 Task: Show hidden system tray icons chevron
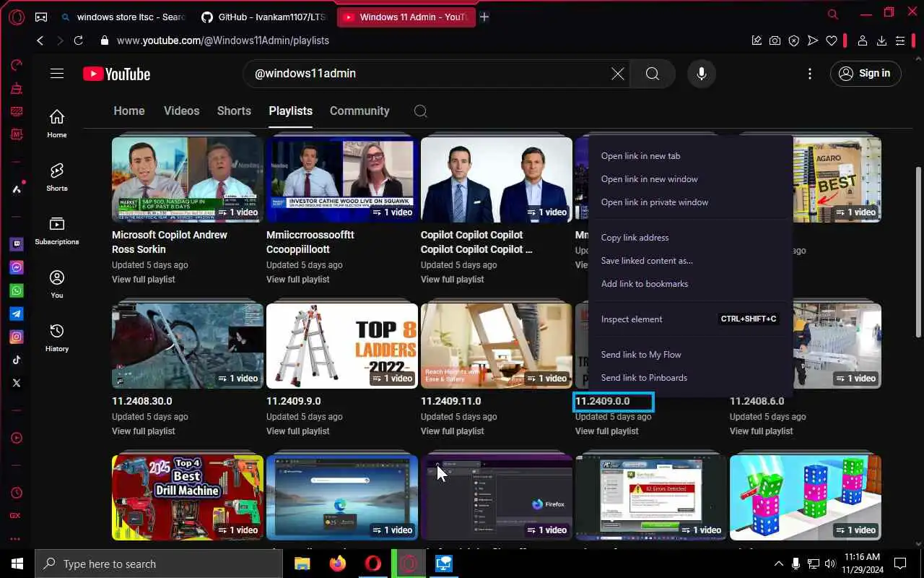778,564
